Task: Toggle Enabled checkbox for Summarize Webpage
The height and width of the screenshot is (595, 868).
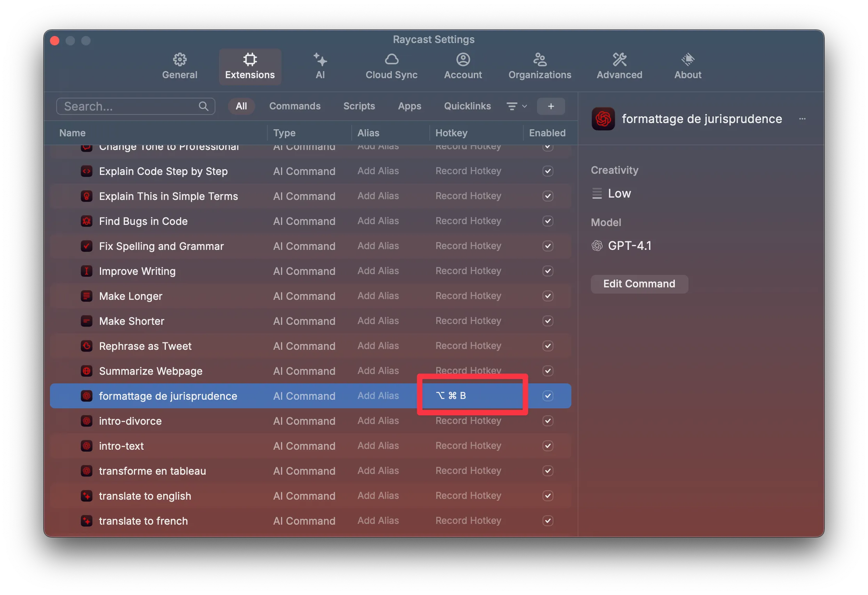Action: [548, 371]
